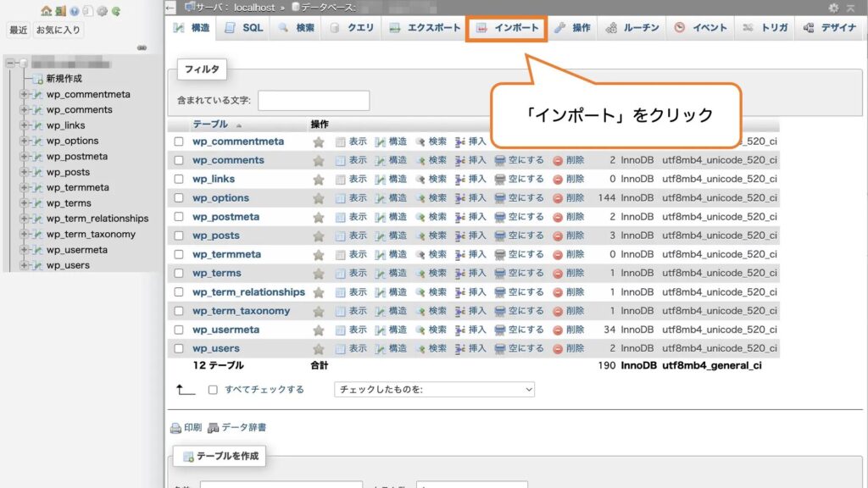Screen dimensions: 868x488
Task: Check the wp_links row checkbox
Action: pos(179,180)
